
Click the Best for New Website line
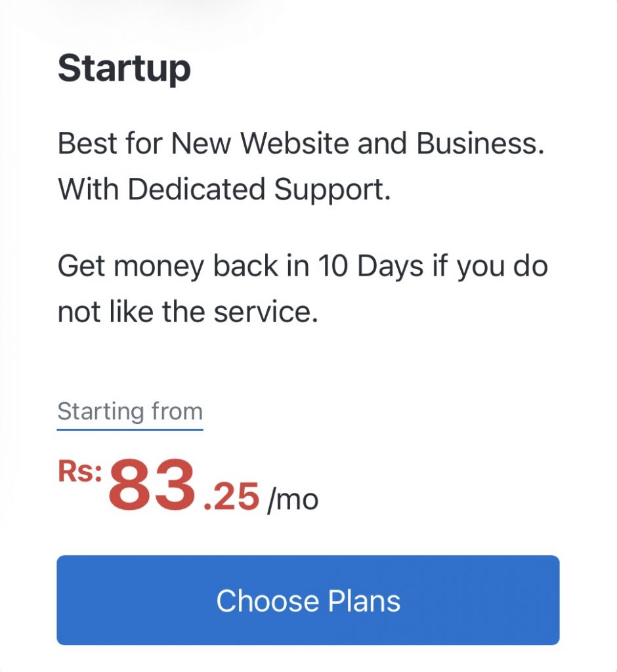301,143
